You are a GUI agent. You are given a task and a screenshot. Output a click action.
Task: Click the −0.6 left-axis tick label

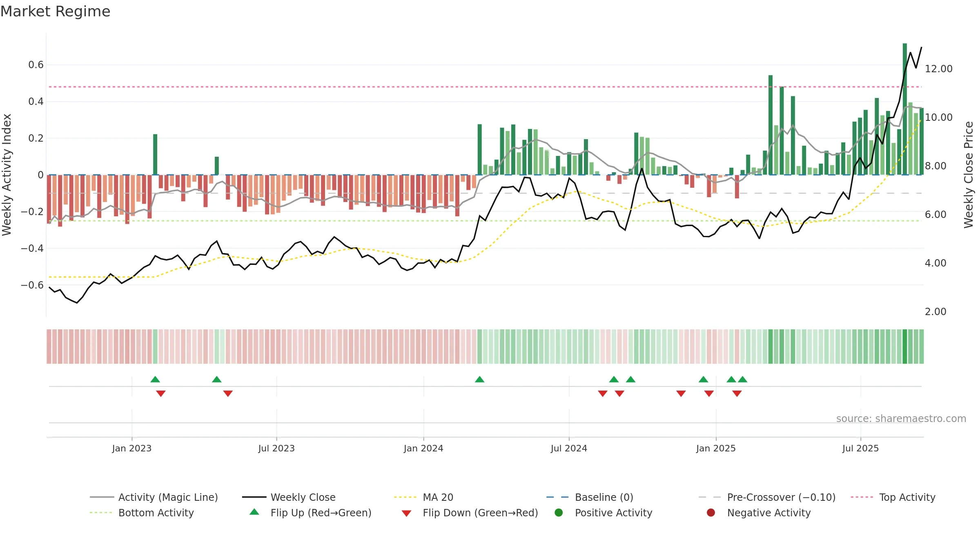[x=32, y=285]
